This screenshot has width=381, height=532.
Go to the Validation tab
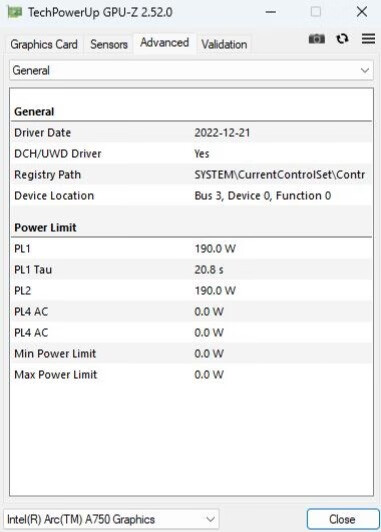coord(224,44)
